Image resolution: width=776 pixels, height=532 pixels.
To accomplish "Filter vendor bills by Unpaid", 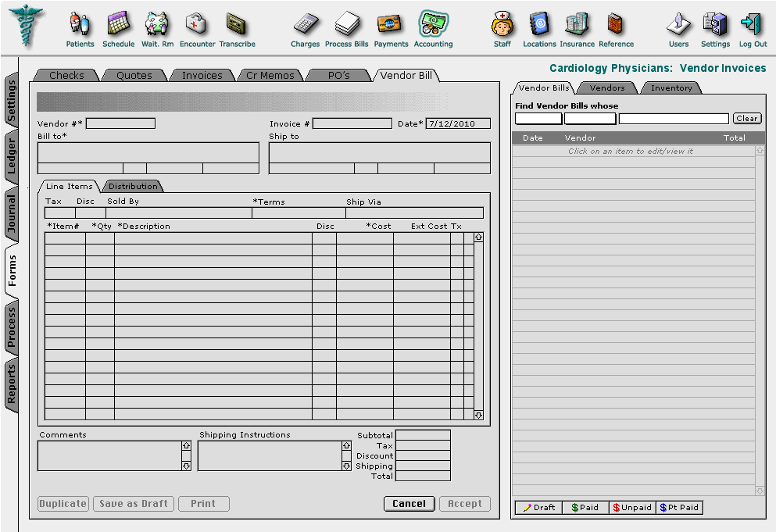I will [632, 507].
